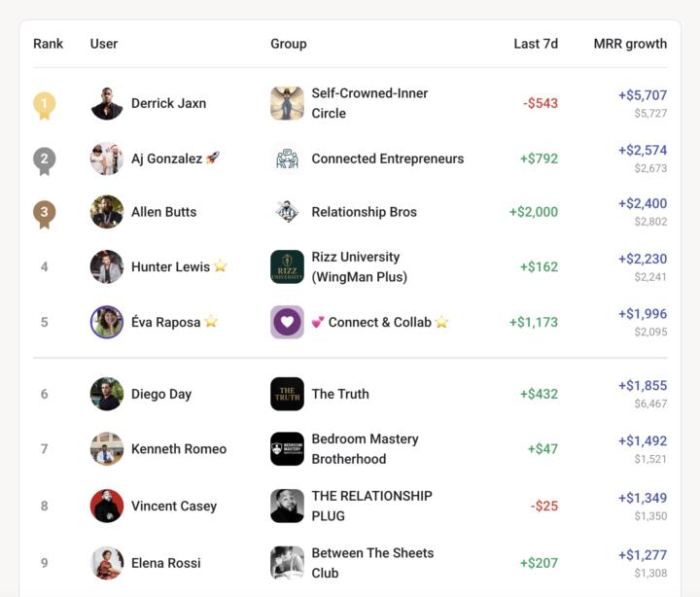Viewport: 700px width, 597px height.
Task: Open The Truth group logo
Action: pos(287,394)
